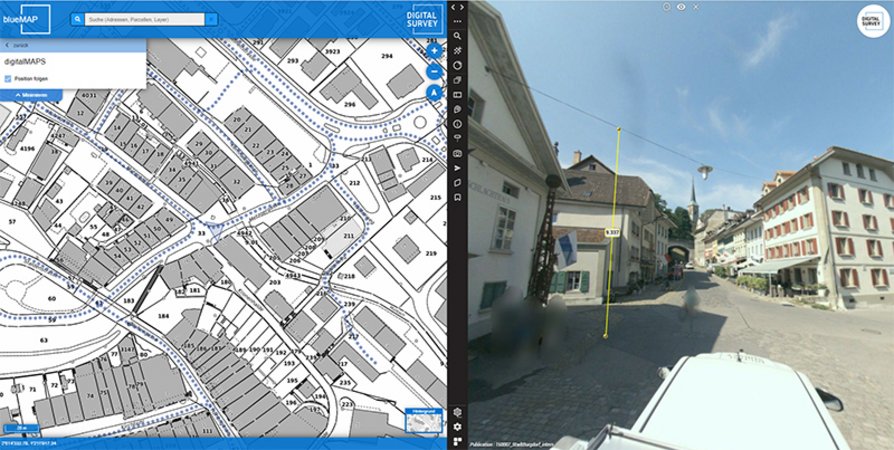Click the 9.337 measurement label on the yellow line
Viewport: 894px width, 450px height.
point(612,233)
